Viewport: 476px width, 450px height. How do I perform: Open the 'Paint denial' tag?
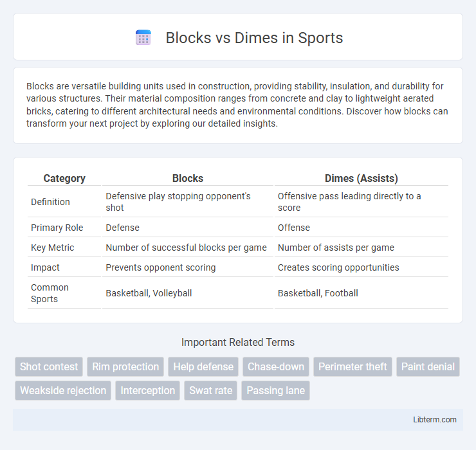click(428, 366)
